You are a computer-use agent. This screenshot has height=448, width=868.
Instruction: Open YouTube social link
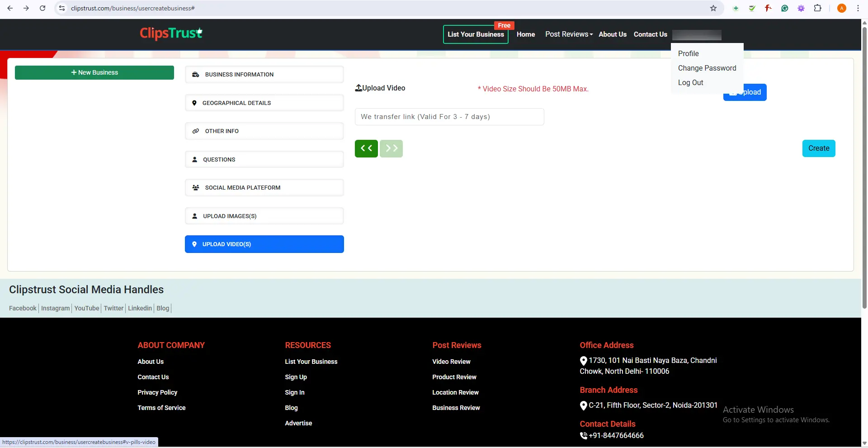[87, 308]
